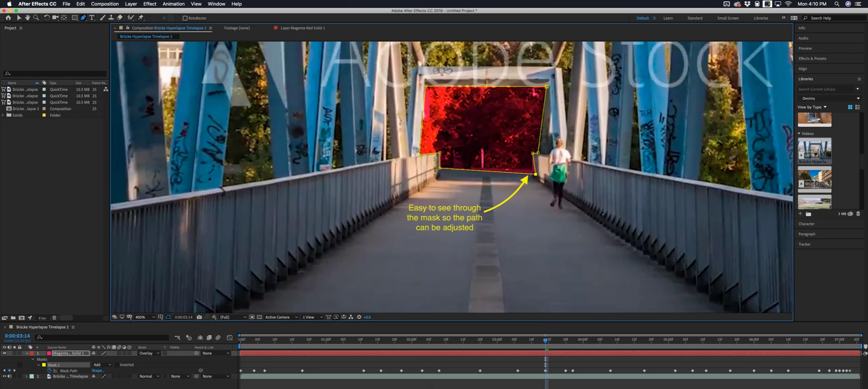Switch to the Footage (none) tab
The width and height of the screenshot is (868, 389).
pos(237,28)
